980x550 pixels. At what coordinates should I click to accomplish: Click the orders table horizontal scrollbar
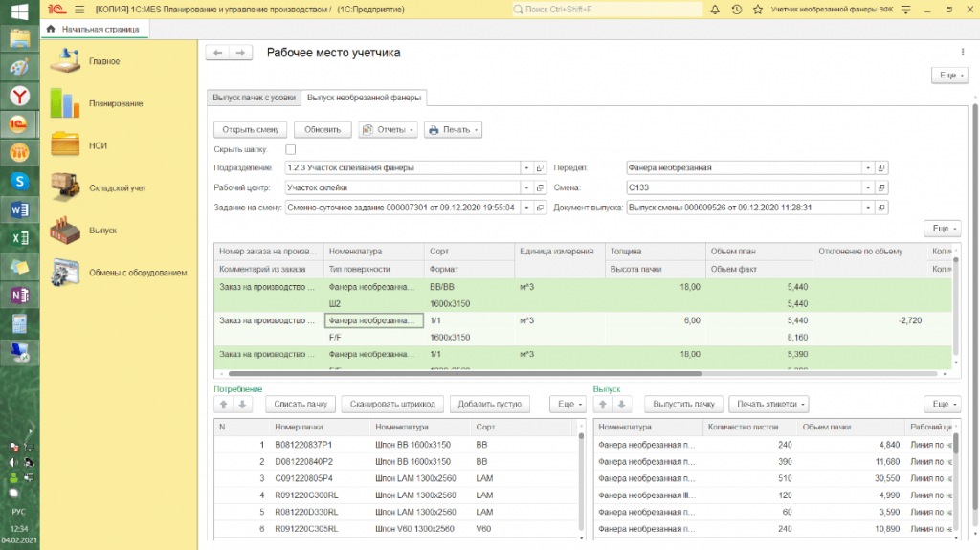pyautogui.click(x=464, y=374)
